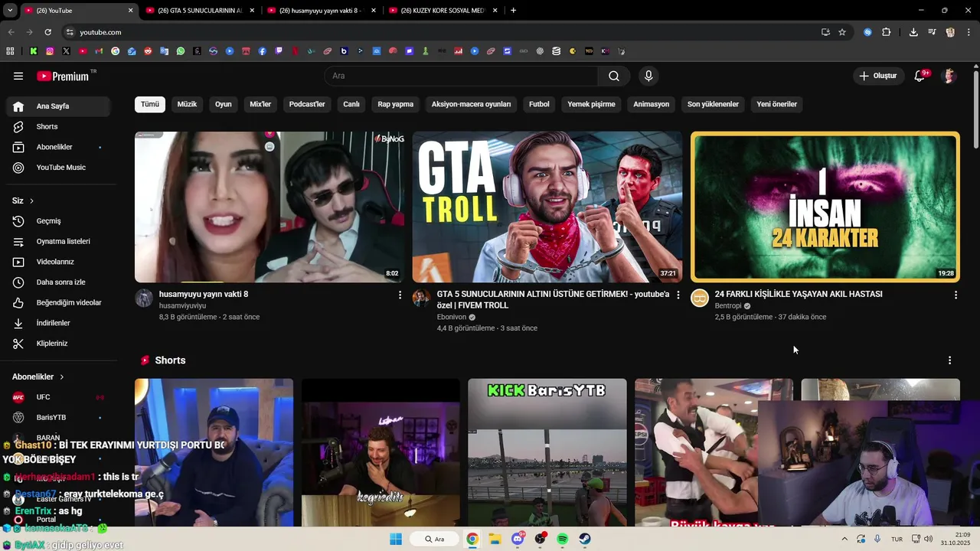The width and height of the screenshot is (980, 551).
Task: Click the Shazam extension icon
Action: [867, 32]
